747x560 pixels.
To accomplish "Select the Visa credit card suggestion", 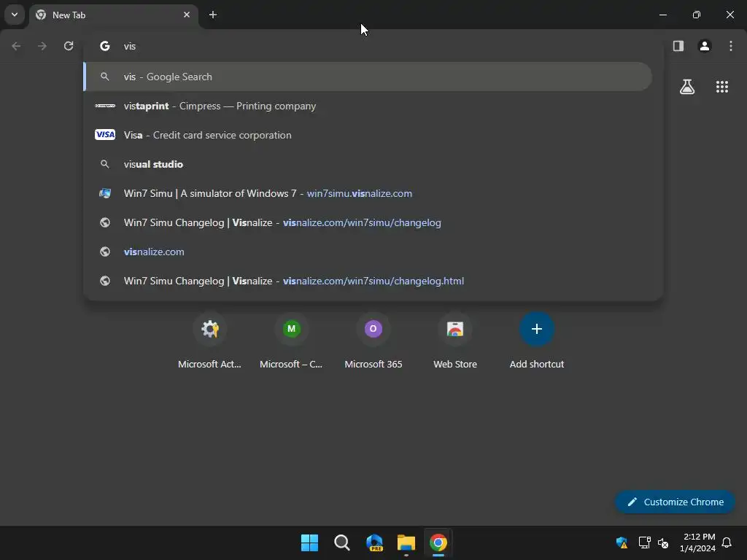I will point(368,135).
